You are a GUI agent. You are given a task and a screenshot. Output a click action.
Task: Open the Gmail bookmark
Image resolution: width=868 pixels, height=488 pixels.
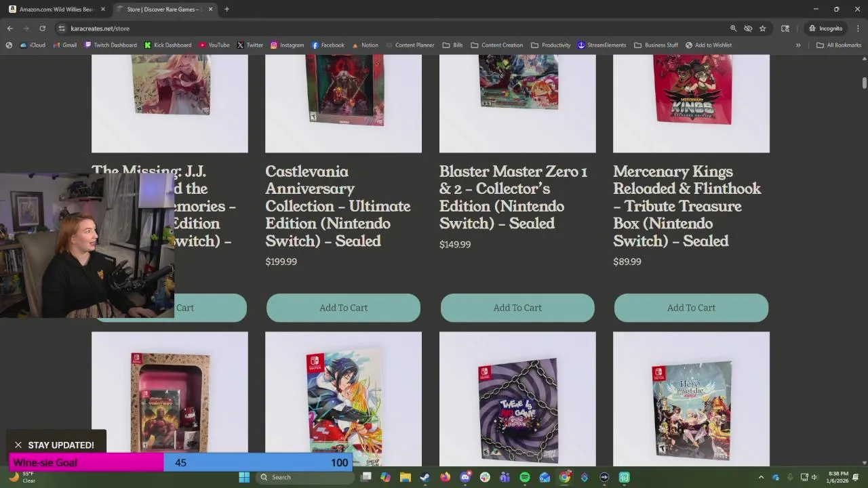click(x=64, y=45)
